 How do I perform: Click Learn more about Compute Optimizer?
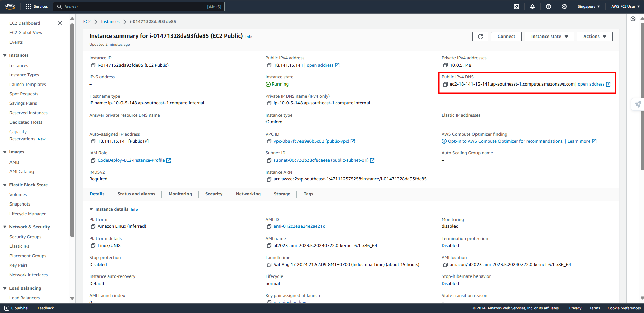coord(582,141)
